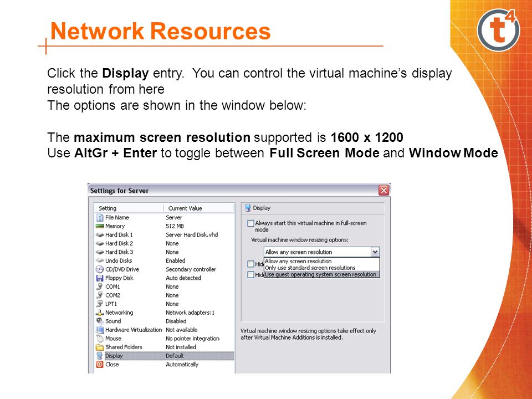Click the 'Default' value for Display
The width and height of the screenshot is (532, 399).
pos(175,356)
